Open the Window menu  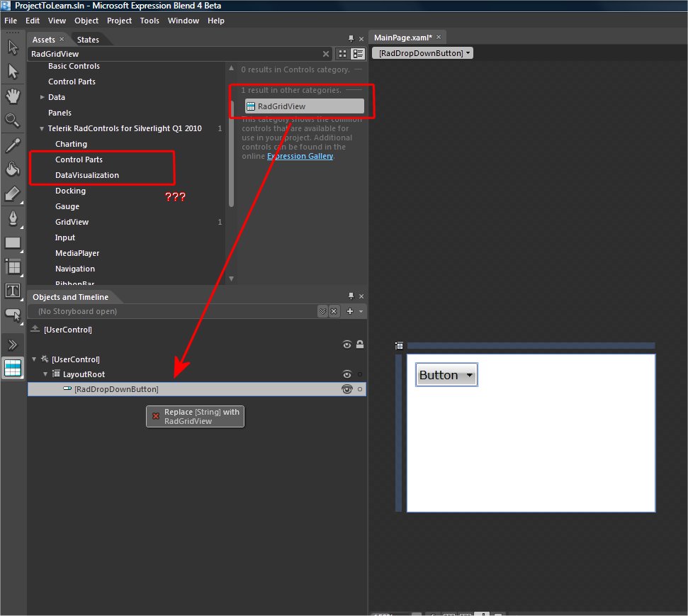(x=184, y=21)
